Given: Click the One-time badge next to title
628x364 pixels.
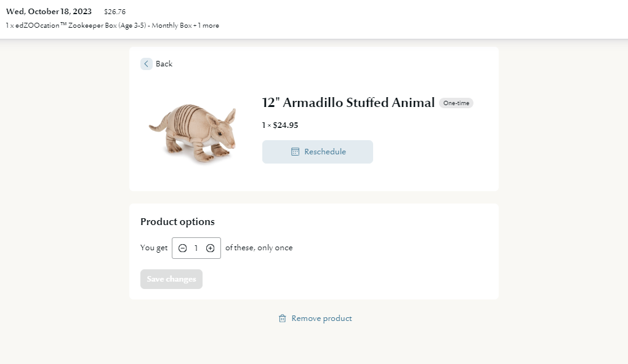Looking at the screenshot, I should (456, 103).
